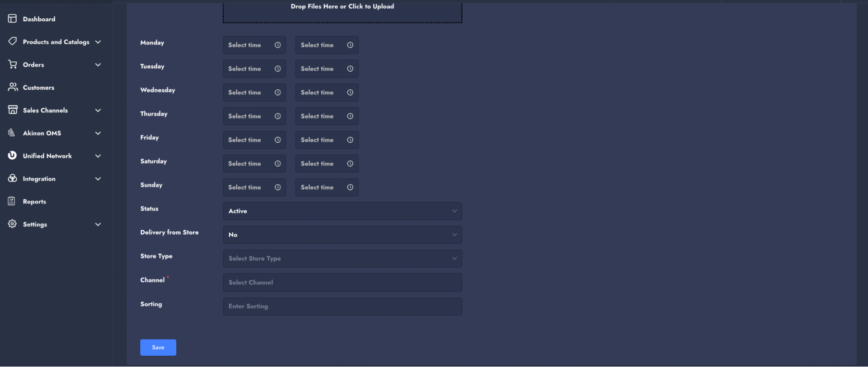Expand the Orders submenu chevron
Screen dimensions: 868x367
[98, 65]
